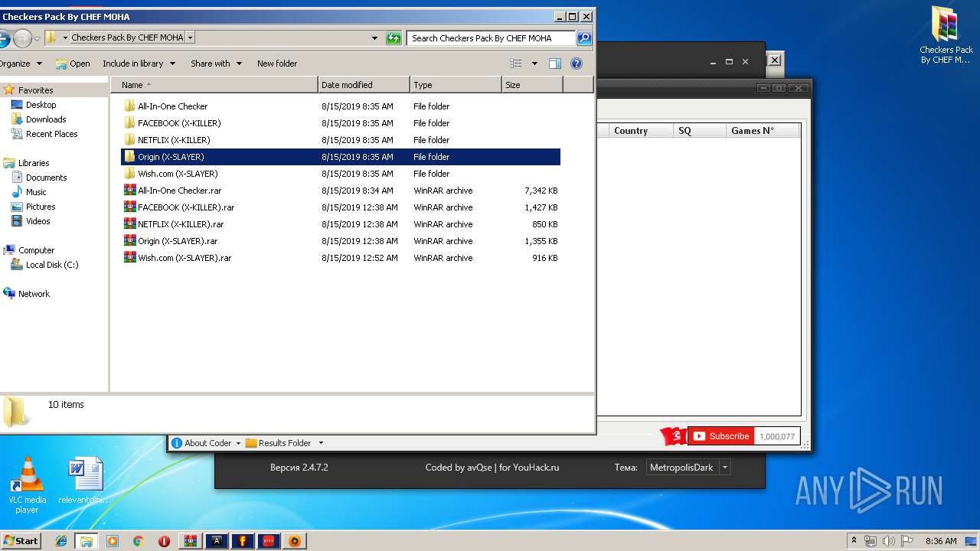Click the Explorer forward navigation arrow
980x551 pixels.
(22, 37)
